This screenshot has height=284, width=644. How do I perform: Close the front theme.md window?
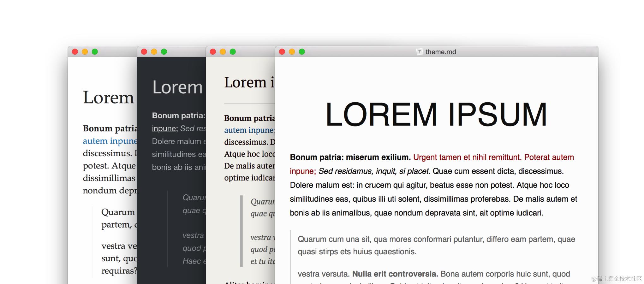click(x=282, y=52)
